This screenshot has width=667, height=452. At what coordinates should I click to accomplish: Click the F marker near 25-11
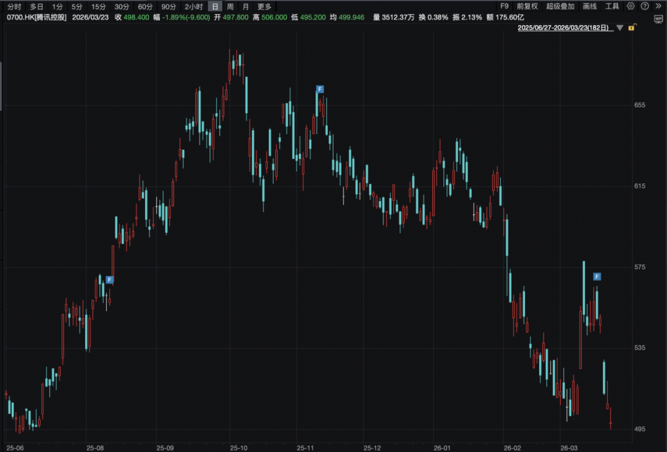[x=319, y=90]
